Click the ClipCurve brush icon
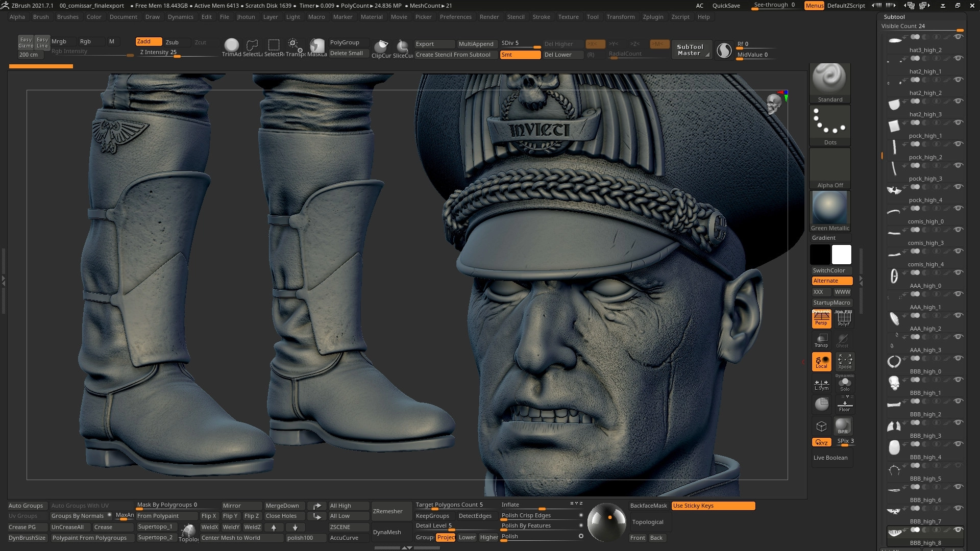 coord(381,46)
